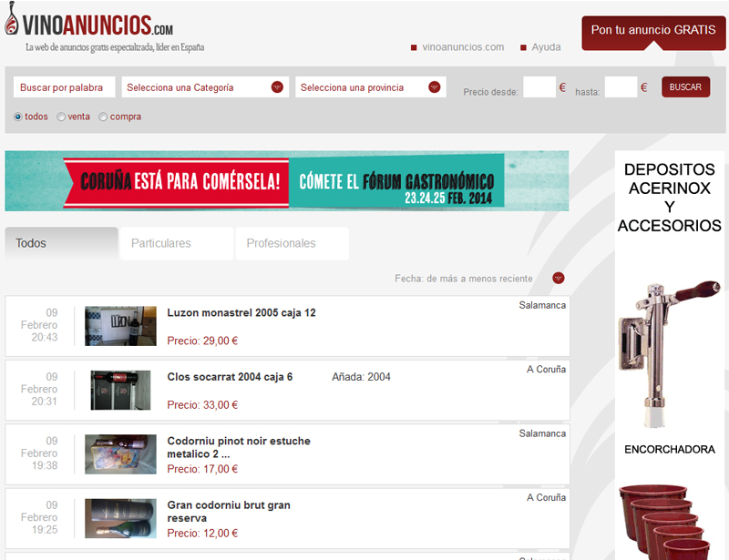This screenshot has height=560, width=729.
Task: Open the Categoría dropdown arrow icon
Action: (x=277, y=87)
